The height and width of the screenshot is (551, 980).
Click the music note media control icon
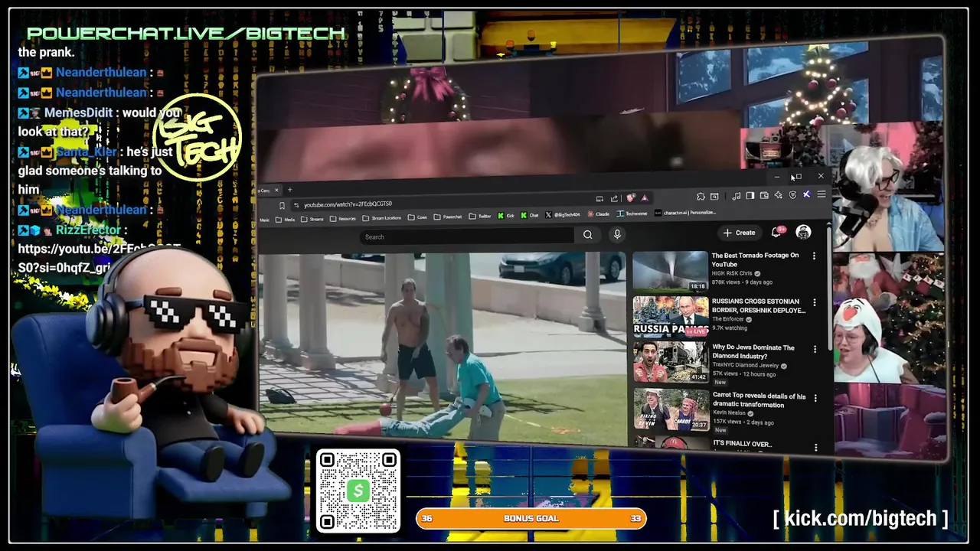736,195
